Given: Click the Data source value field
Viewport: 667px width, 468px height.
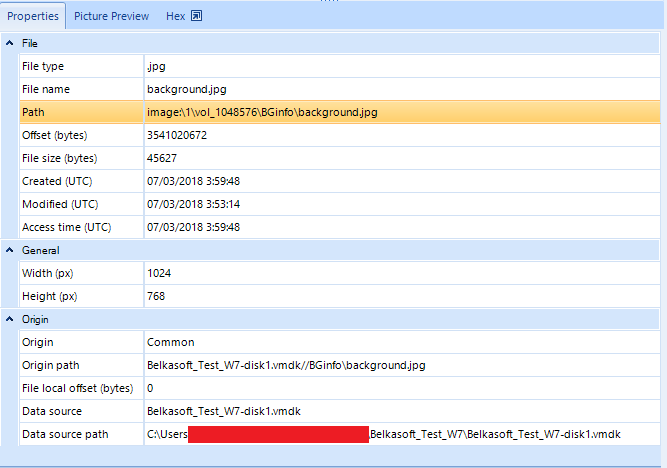Looking at the screenshot, I should [224, 411].
